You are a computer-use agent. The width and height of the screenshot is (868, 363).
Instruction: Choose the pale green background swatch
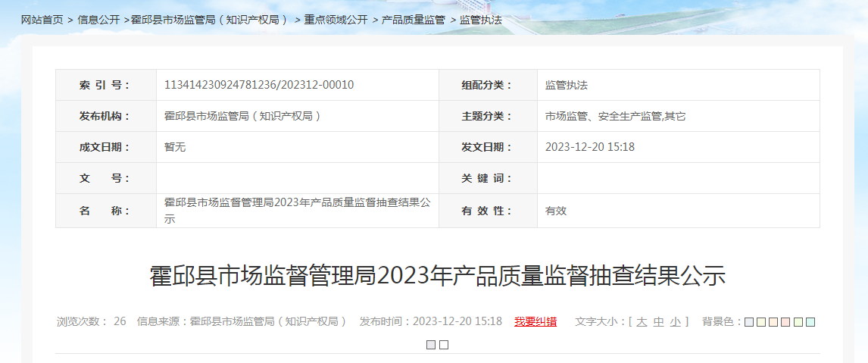tap(798, 322)
